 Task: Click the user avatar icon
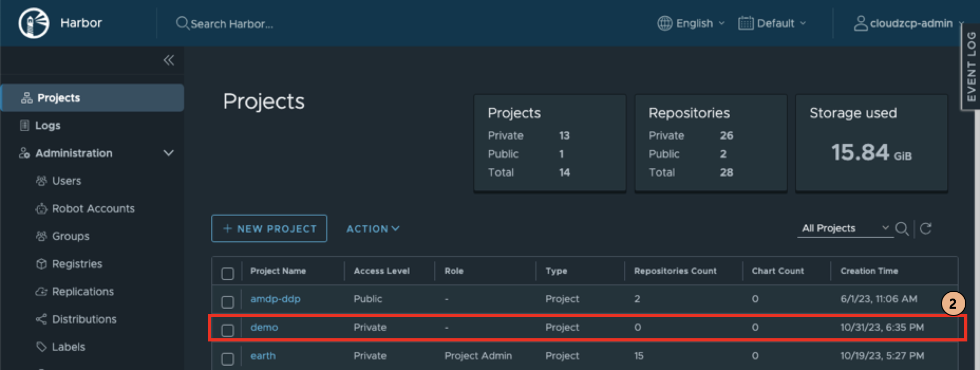tap(861, 23)
